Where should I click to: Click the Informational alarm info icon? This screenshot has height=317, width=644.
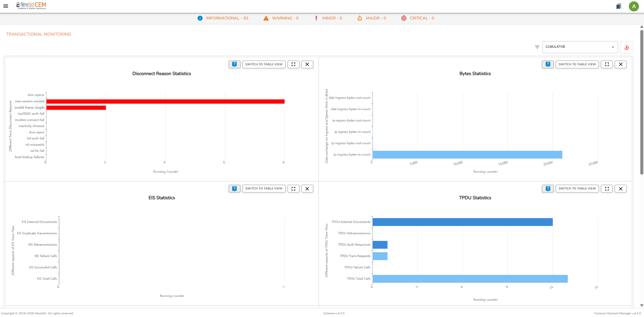200,18
